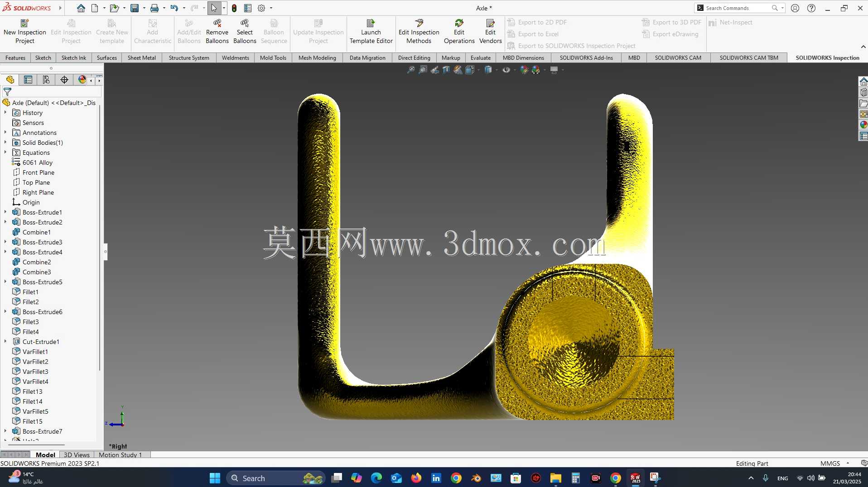This screenshot has height=487, width=868.
Task: Switch to SOLIDWORKS CAM tab
Action: pyautogui.click(x=678, y=58)
